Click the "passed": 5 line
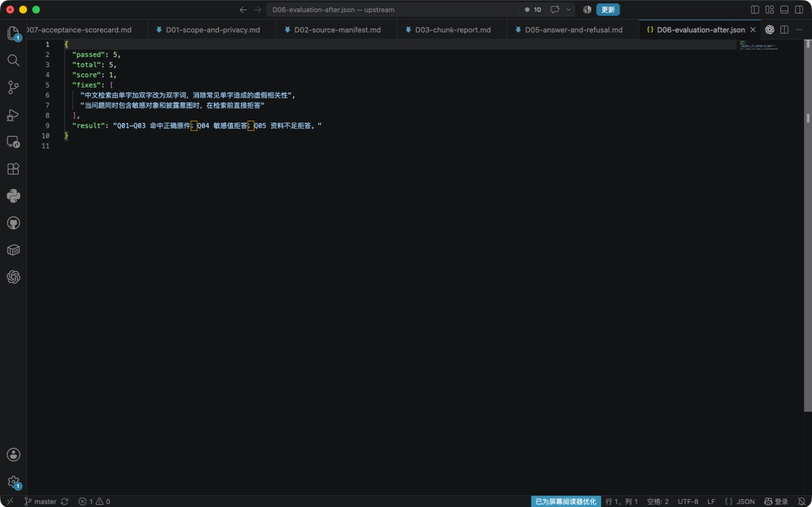Image resolution: width=812 pixels, height=507 pixels. (x=96, y=55)
